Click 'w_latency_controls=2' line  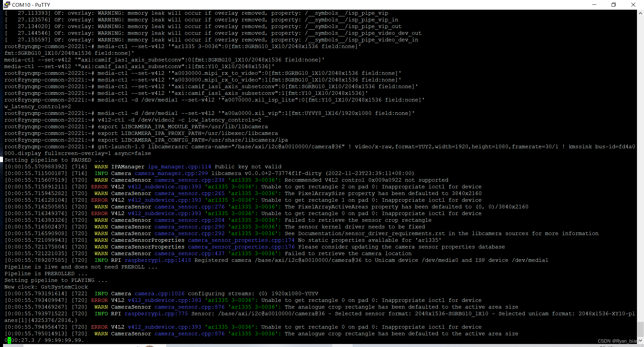[x=38, y=107]
